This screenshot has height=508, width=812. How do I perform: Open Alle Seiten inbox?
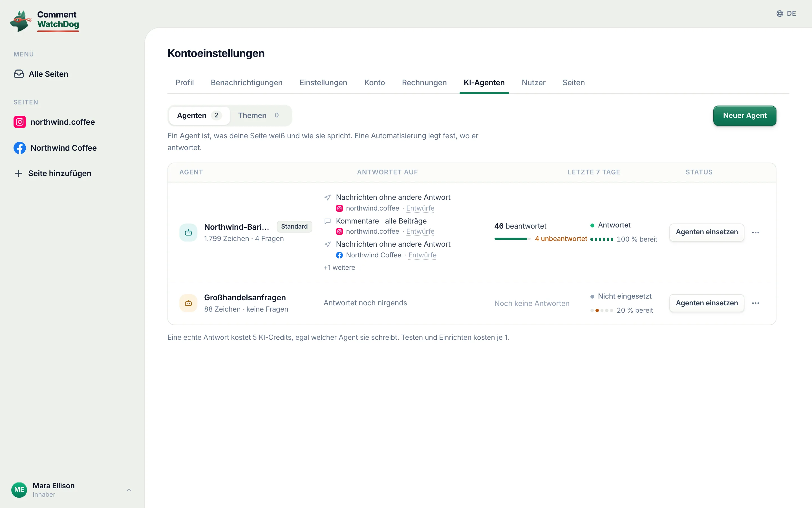tap(41, 74)
